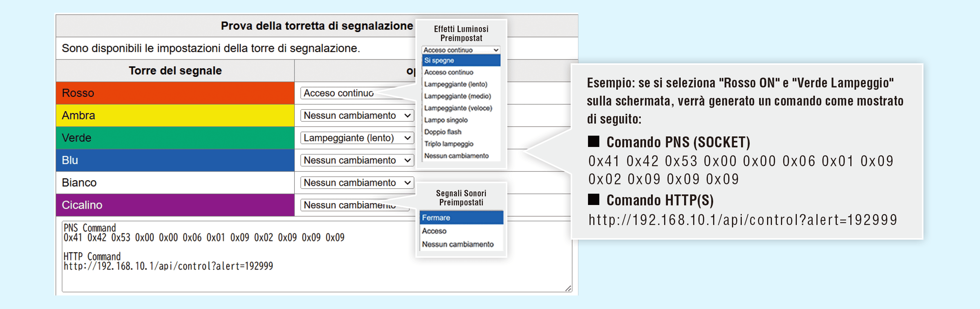Click the 'Acceso continuo' popup combo box arrow
Viewport: 980px width, 309px height.
point(496,50)
